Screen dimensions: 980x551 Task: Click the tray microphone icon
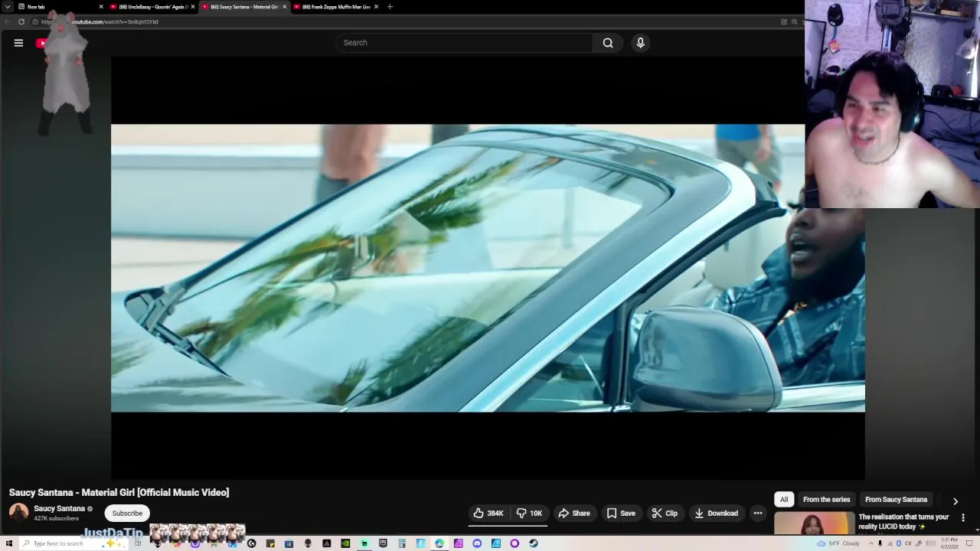(880, 543)
